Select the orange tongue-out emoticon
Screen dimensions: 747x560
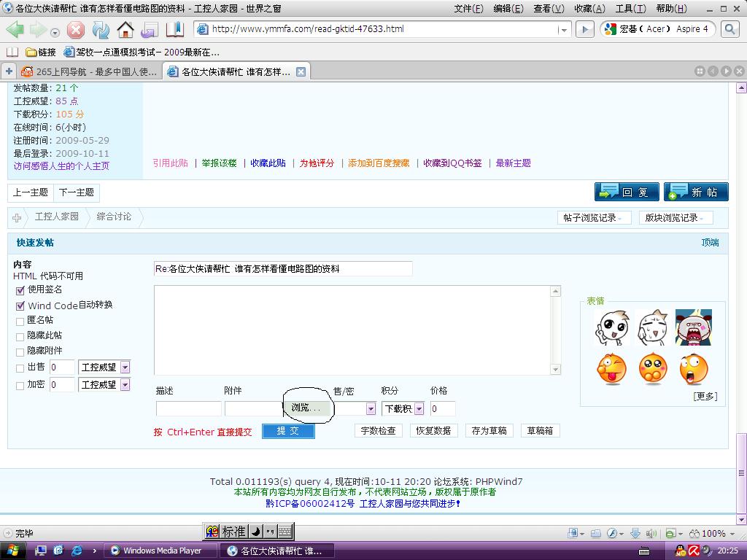(x=611, y=368)
